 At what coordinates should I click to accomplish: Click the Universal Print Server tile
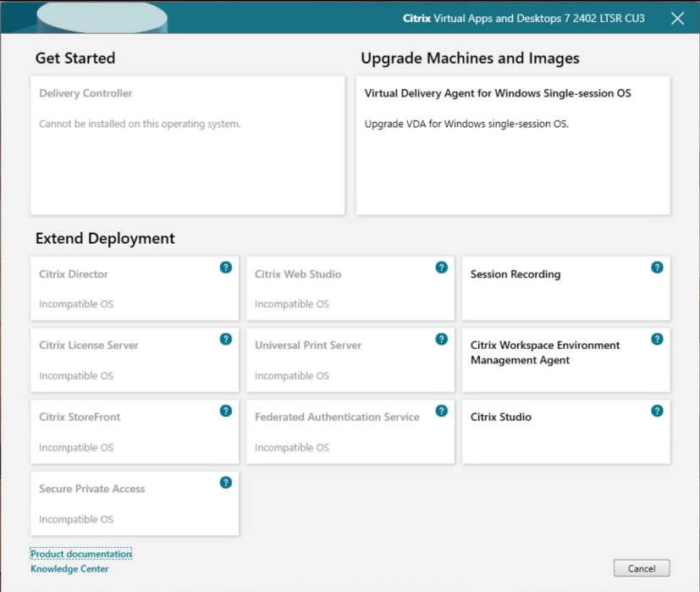(x=350, y=360)
